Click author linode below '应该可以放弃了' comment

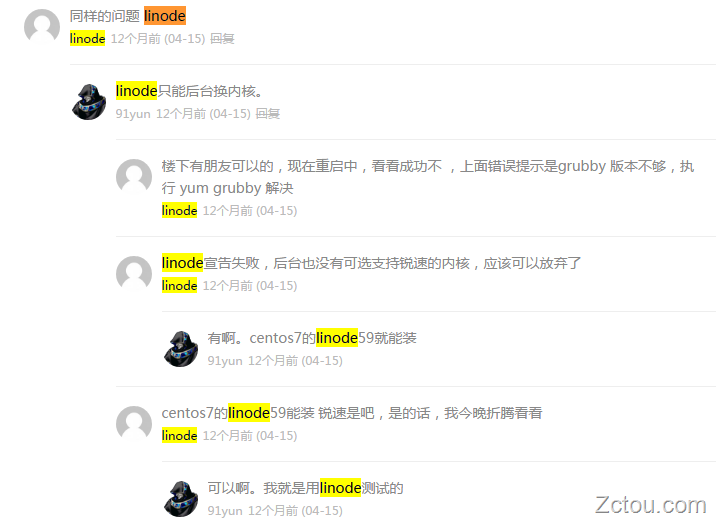click(179, 285)
